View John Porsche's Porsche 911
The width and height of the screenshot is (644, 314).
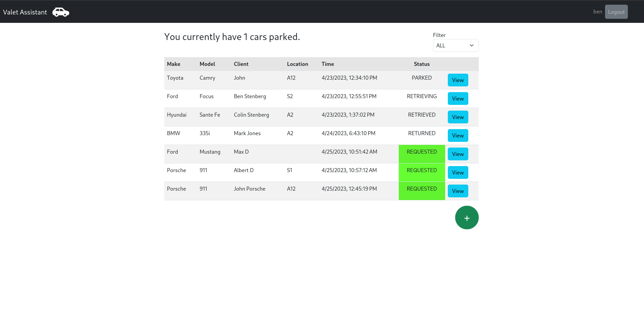(x=458, y=191)
